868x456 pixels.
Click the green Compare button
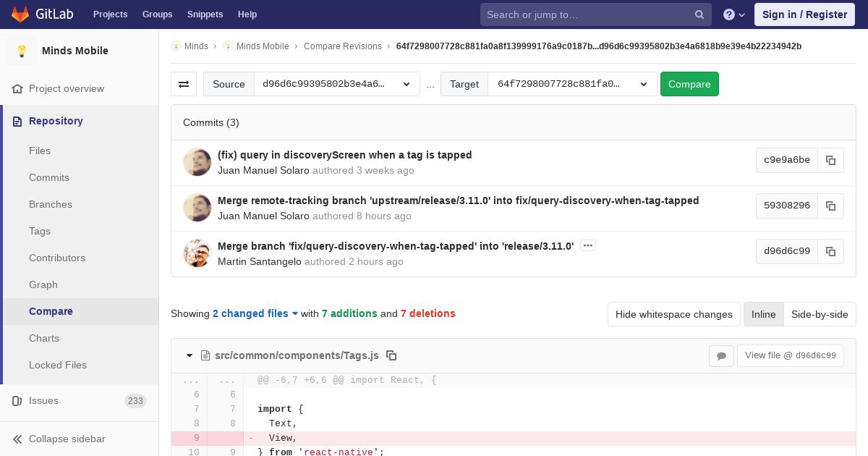pyautogui.click(x=689, y=84)
